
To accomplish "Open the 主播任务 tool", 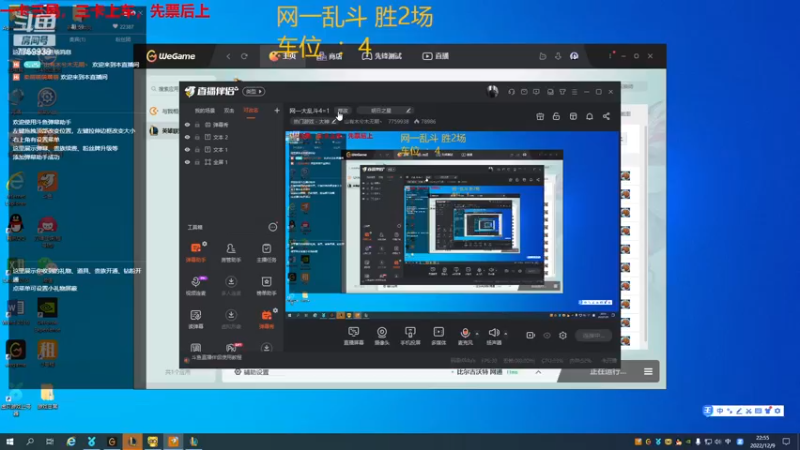I will tap(266, 252).
